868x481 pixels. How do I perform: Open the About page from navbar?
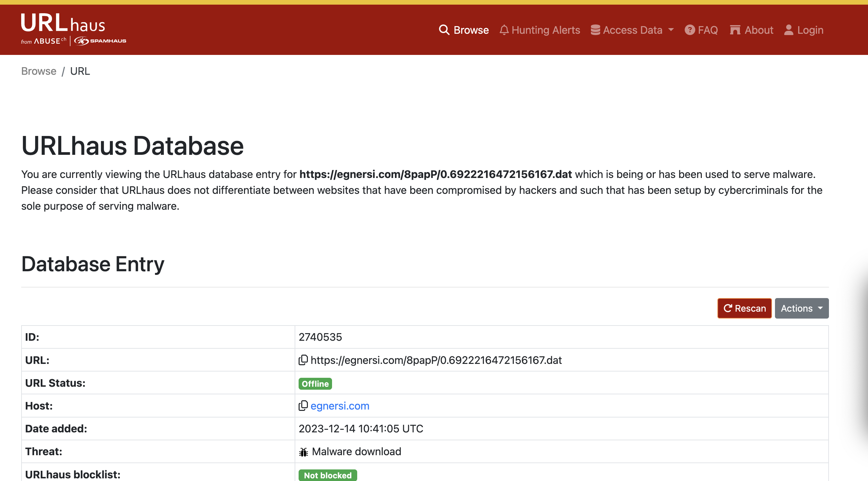pos(758,30)
